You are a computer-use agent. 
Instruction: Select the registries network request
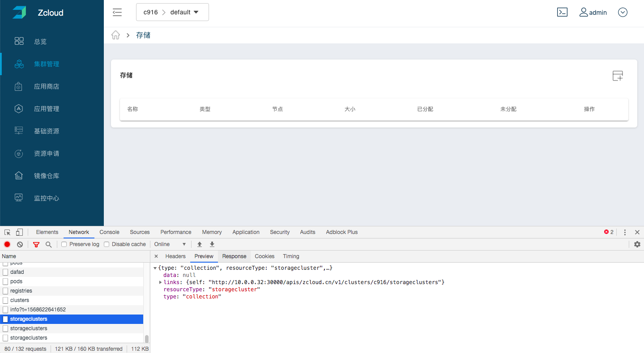click(72, 291)
